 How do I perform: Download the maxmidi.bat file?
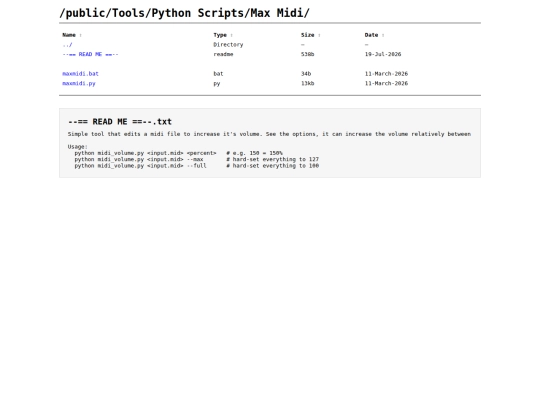pyautogui.click(x=80, y=74)
